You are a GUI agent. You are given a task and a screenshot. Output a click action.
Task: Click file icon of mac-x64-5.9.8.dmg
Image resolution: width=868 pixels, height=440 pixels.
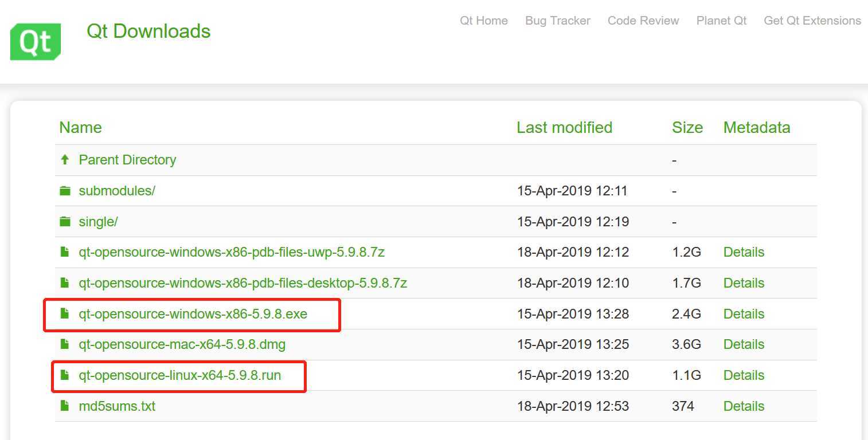(65, 344)
